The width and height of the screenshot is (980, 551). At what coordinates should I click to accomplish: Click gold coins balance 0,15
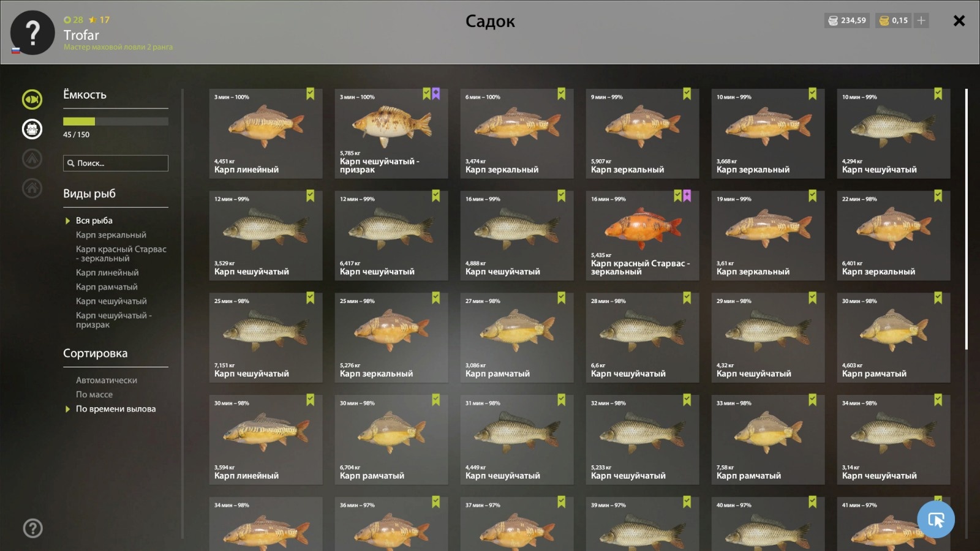[894, 20]
